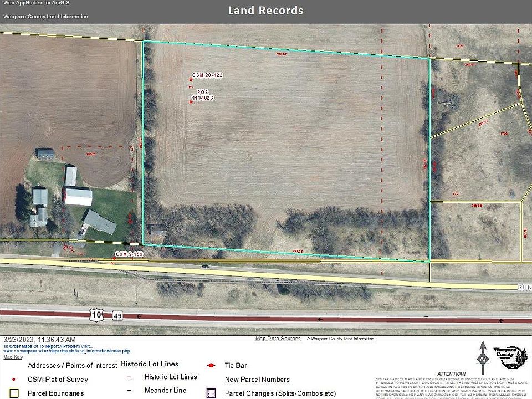The height and width of the screenshot is (399, 532).
Task: Click the Parcel Changes grid legend symbol
Action: click(211, 393)
